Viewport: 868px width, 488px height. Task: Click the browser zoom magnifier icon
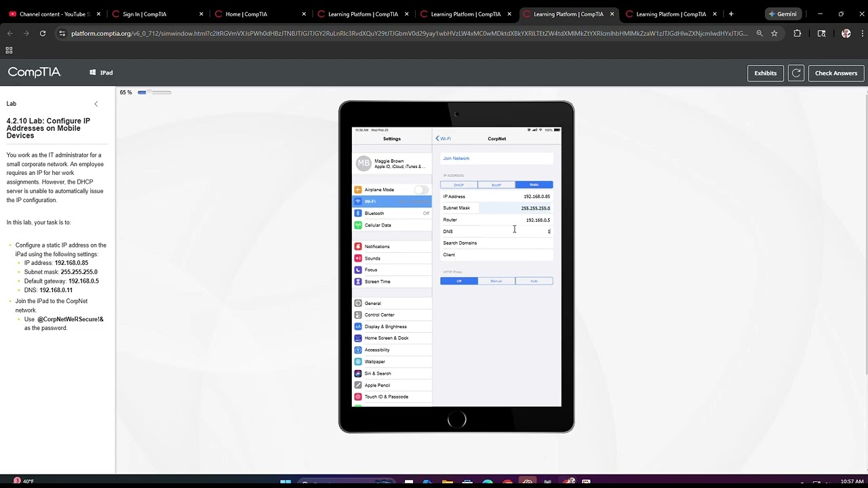coord(759,33)
